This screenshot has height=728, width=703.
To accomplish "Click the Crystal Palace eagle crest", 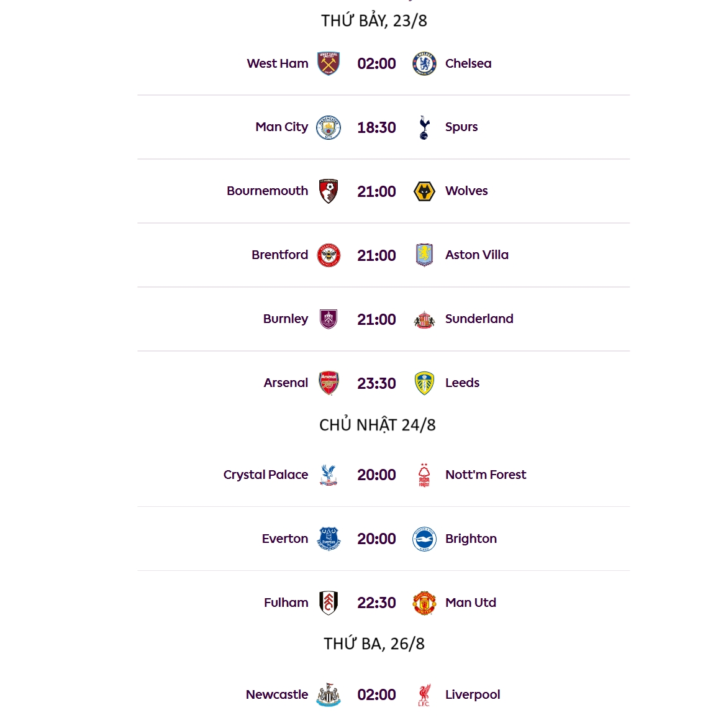I will 329,475.
